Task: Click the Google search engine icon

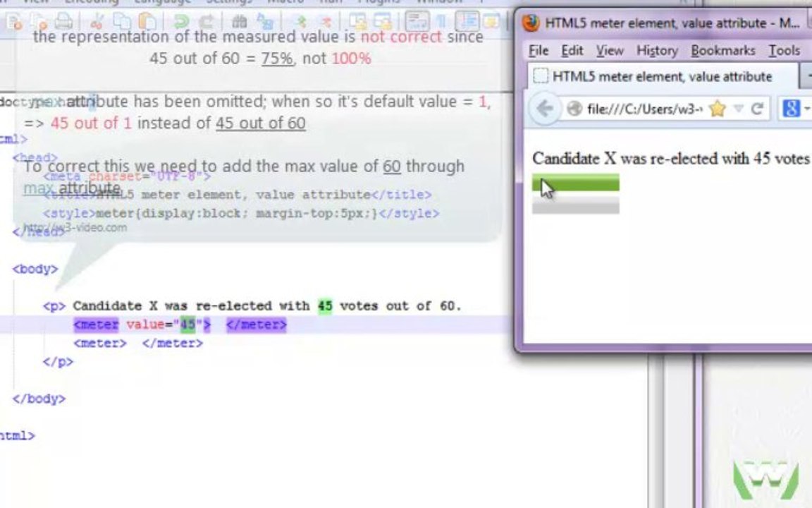Action: [791, 109]
